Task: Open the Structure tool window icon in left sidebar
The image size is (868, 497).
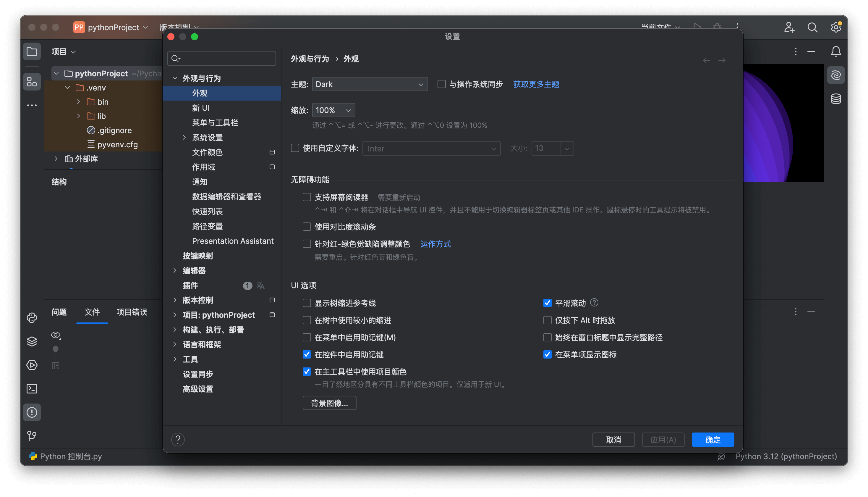Action: click(32, 82)
